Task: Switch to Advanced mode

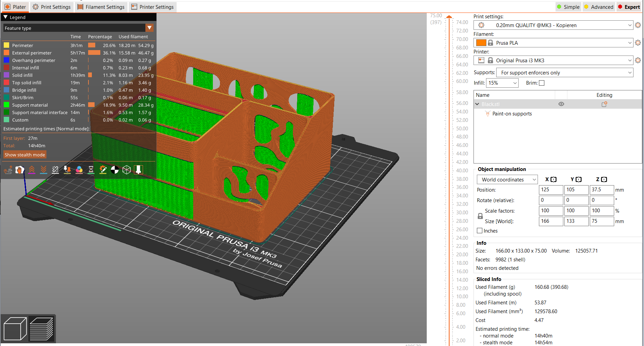Action: pos(599,7)
